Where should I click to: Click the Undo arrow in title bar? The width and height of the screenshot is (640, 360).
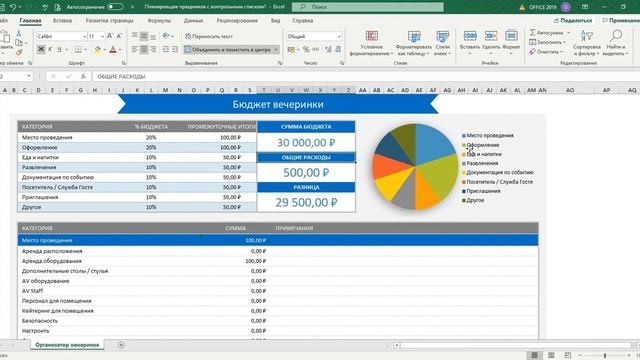(x=13, y=7)
